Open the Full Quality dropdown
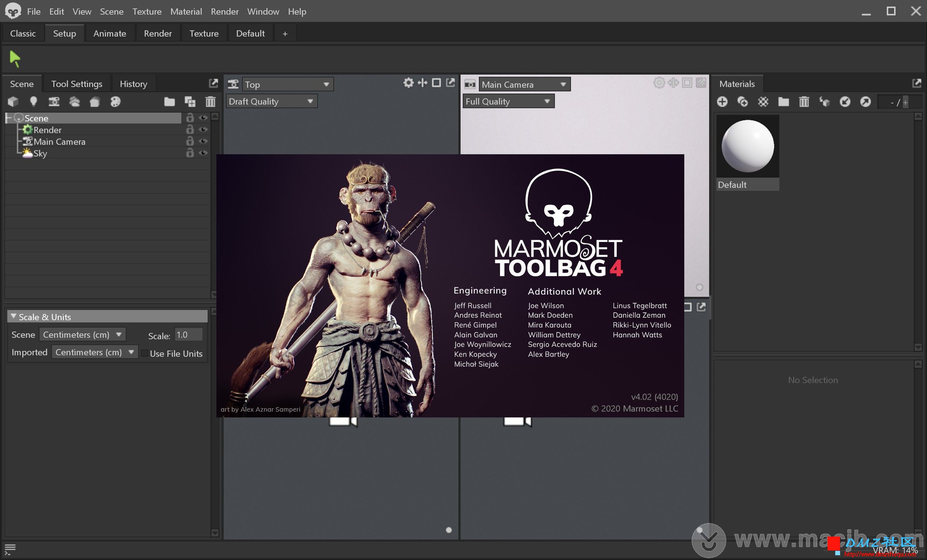The height and width of the screenshot is (560, 927). (x=508, y=101)
